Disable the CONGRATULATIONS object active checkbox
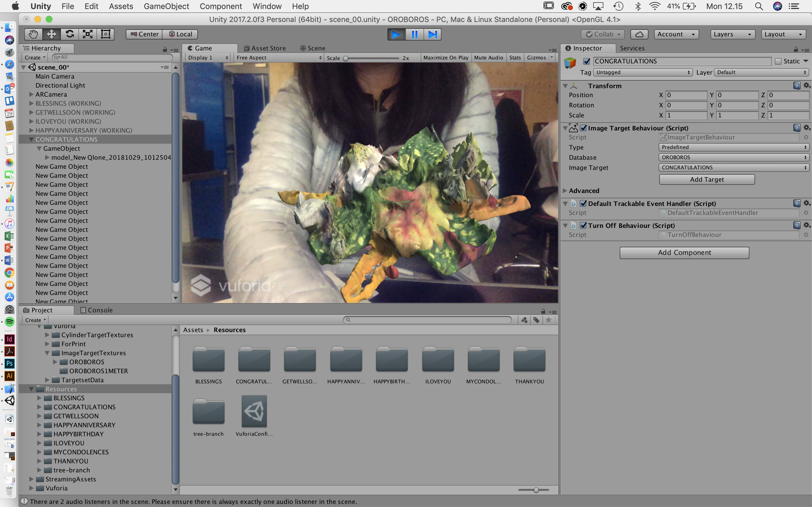This screenshot has width=812, height=507. coord(586,61)
